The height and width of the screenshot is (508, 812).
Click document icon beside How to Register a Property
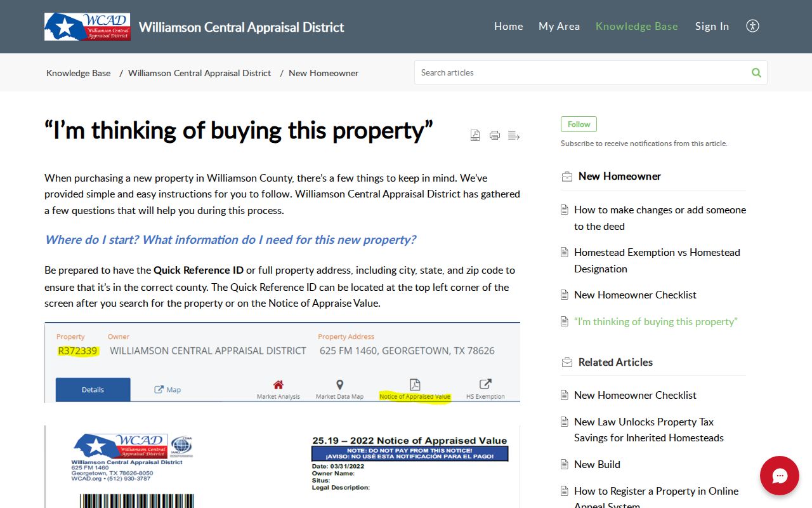565,491
